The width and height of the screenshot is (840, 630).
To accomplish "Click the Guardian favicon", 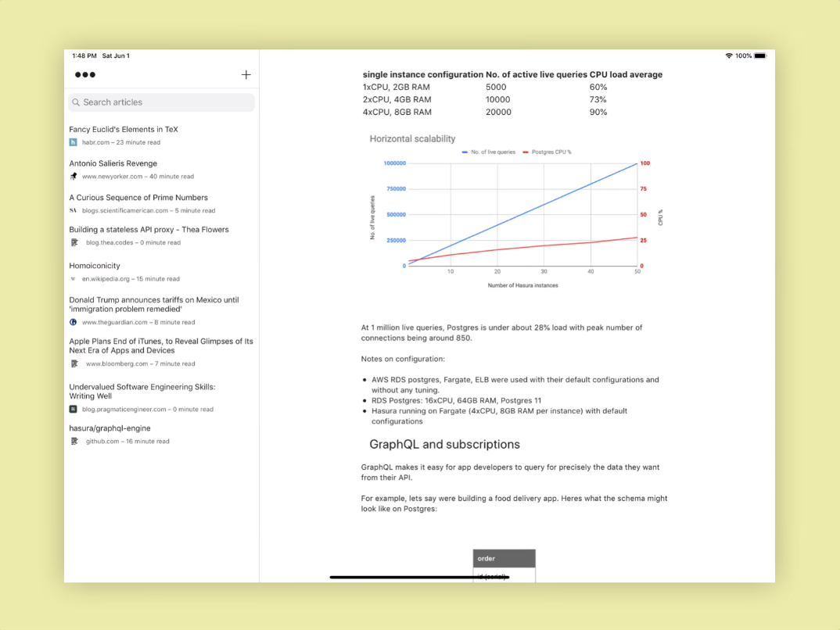I will [74, 322].
